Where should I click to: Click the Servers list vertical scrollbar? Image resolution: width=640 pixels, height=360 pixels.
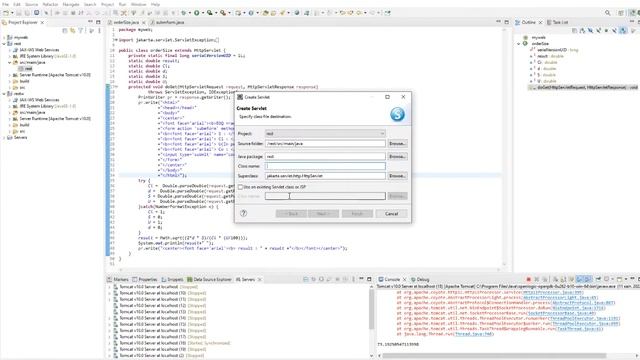click(x=371, y=308)
